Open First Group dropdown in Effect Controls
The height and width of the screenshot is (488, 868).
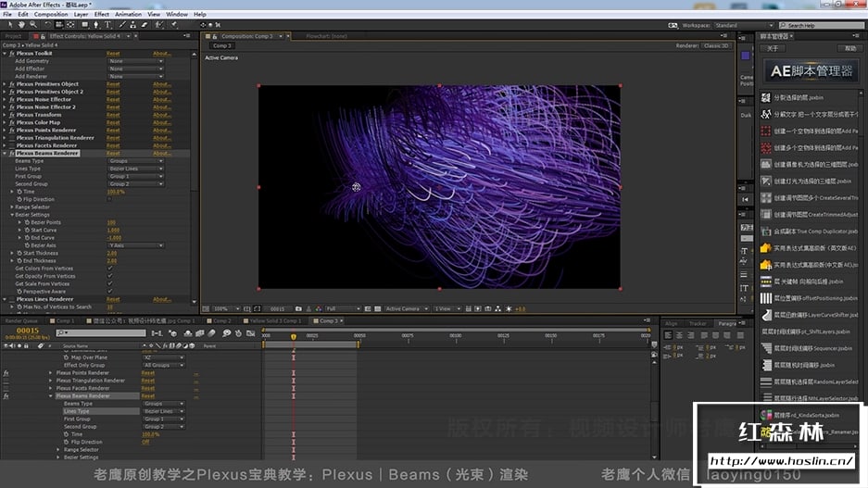[135, 177]
